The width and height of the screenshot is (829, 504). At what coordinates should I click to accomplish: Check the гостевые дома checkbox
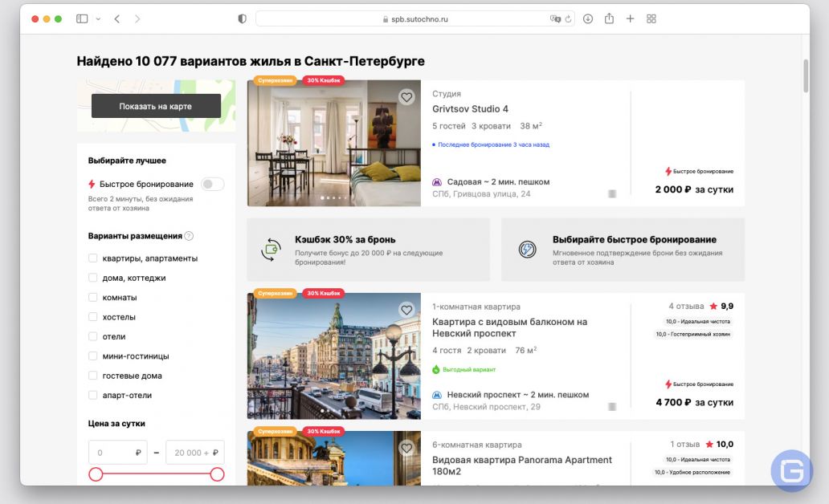point(93,376)
